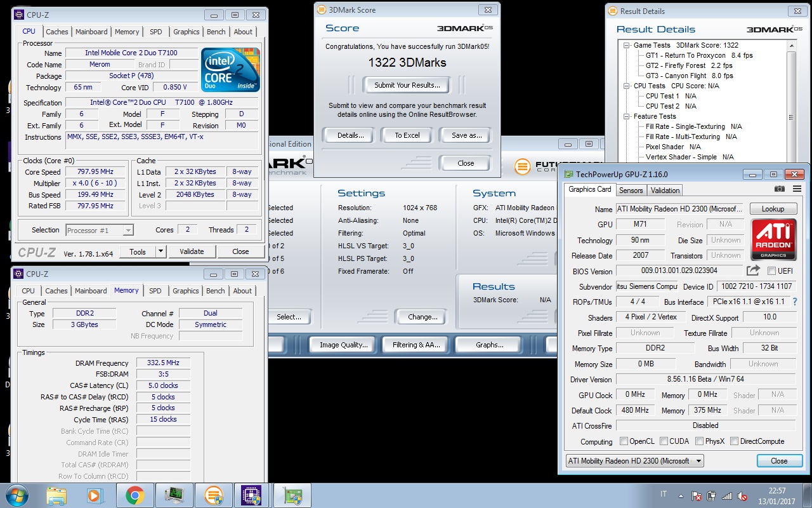Open the SPD tab in memory CPU-Z window
Image resolution: width=812 pixels, height=508 pixels.
[155, 291]
